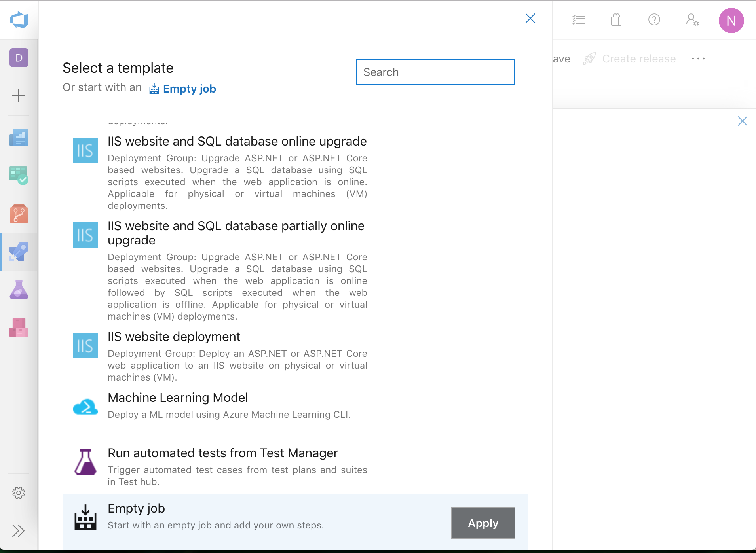Open the User settings icon

pos(692,20)
